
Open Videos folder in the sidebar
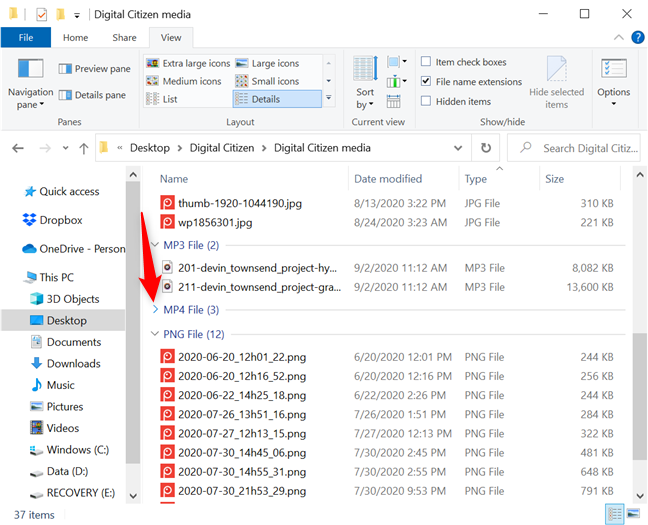pyautogui.click(x=55, y=428)
